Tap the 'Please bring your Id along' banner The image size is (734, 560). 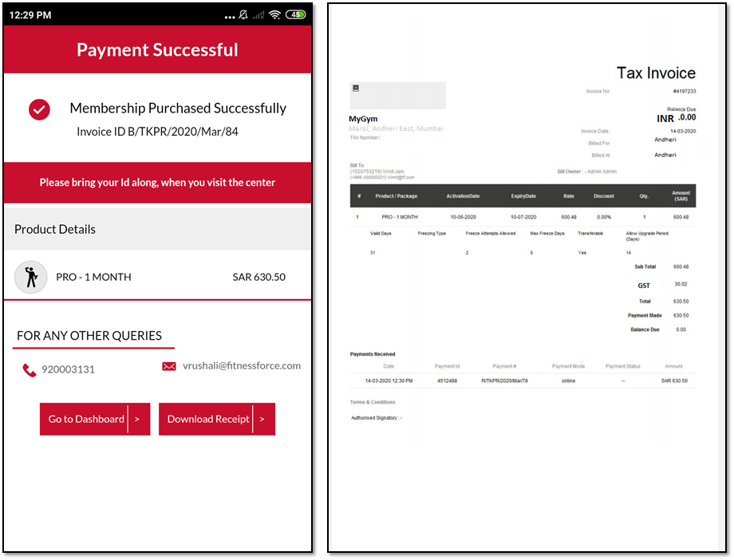[157, 183]
